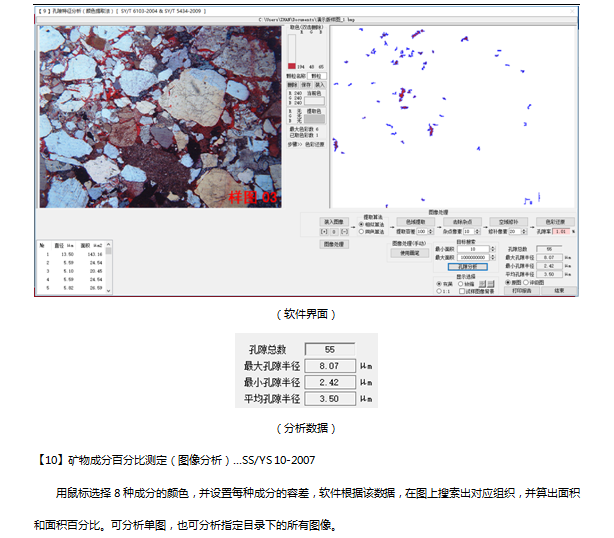The height and width of the screenshot is (538, 614).
Task: Click the 去除杂点 remove noise button
Action: pyautogui.click(x=461, y=220)
